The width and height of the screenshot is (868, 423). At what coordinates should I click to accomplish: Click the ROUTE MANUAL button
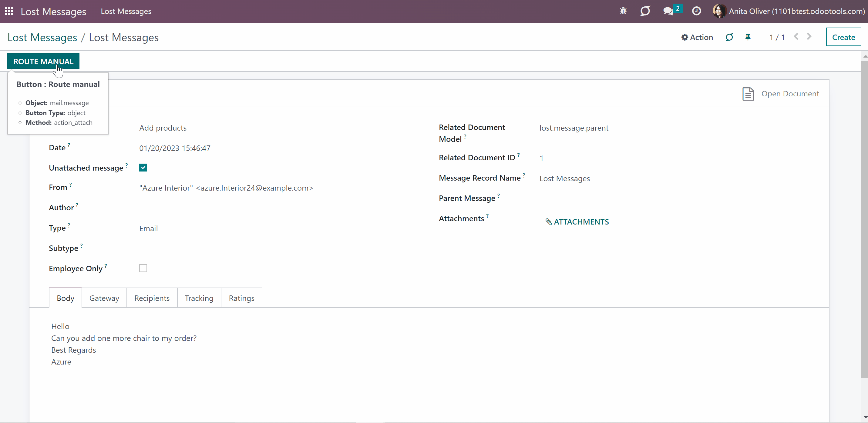coord(43,61)
